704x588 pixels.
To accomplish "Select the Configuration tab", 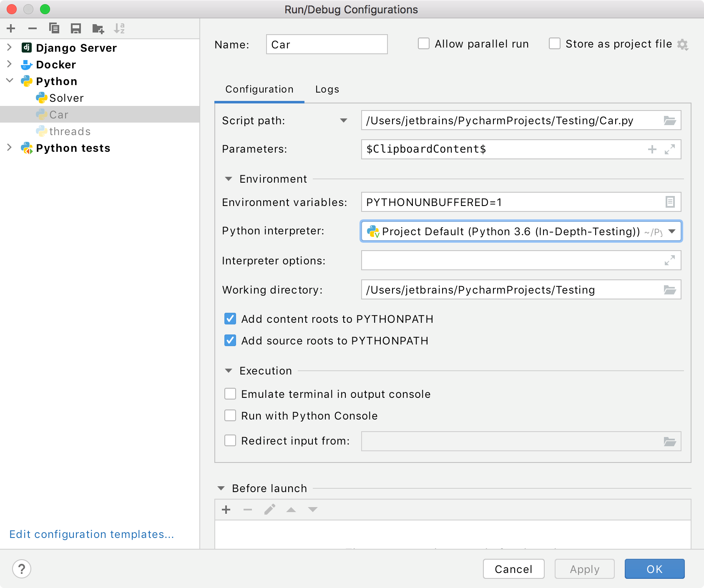I will pyautogui.click(x=259, y=89).
